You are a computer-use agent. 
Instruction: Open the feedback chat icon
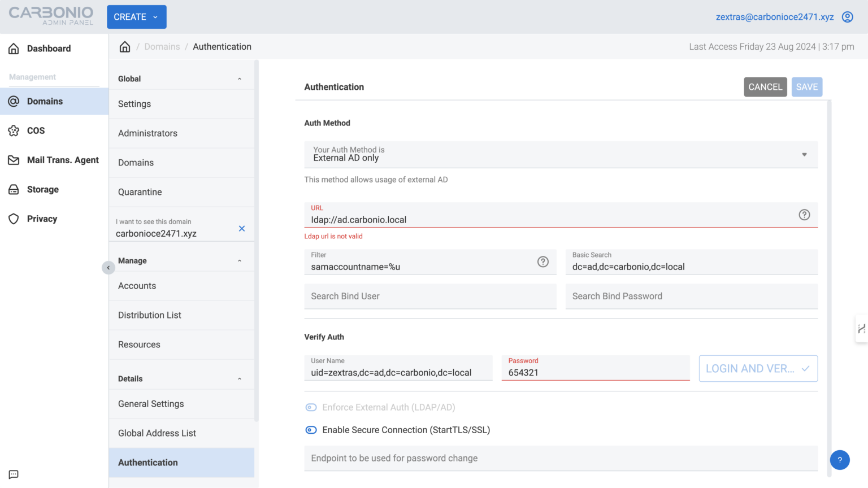13,474
